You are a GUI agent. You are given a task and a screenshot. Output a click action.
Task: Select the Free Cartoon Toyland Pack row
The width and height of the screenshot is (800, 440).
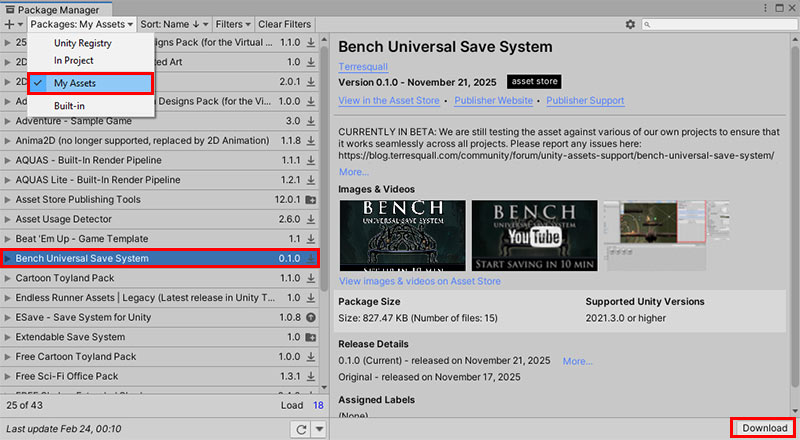(x=160, y=357)
